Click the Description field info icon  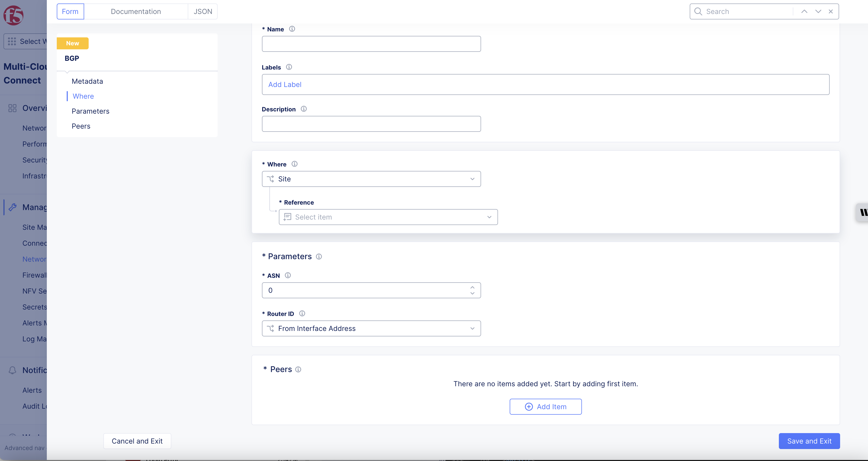tap(304, 109)
